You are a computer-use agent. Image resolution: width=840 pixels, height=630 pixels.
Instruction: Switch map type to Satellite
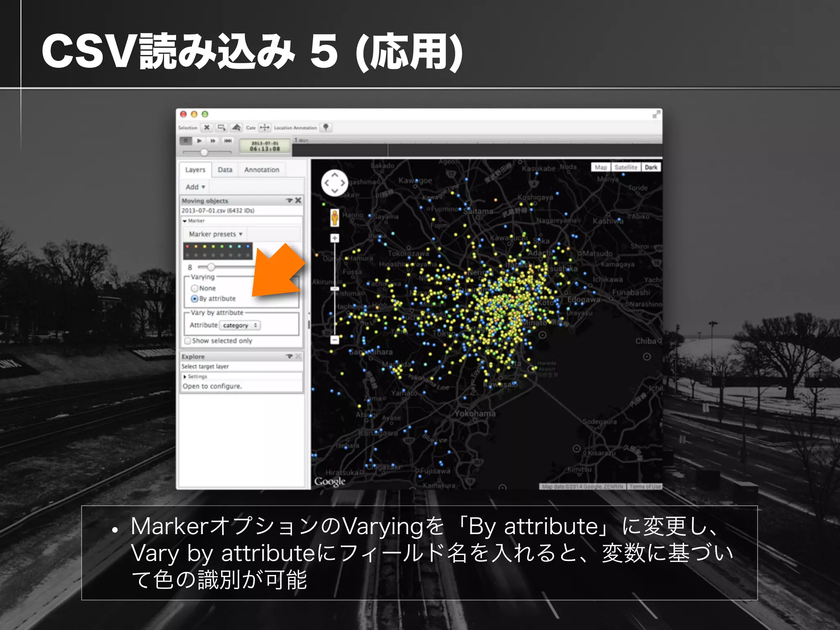coord(626,167)
